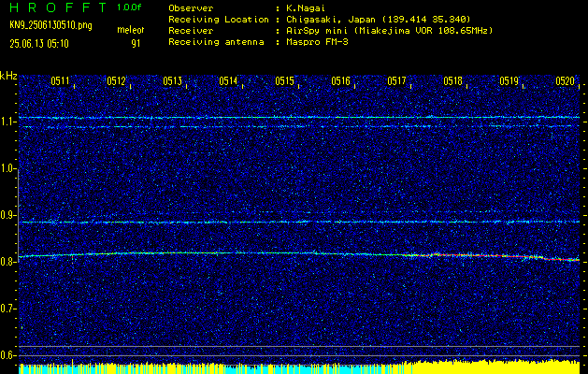Click the kHz axis unit label
588x374 pixels.
point(8,76)
